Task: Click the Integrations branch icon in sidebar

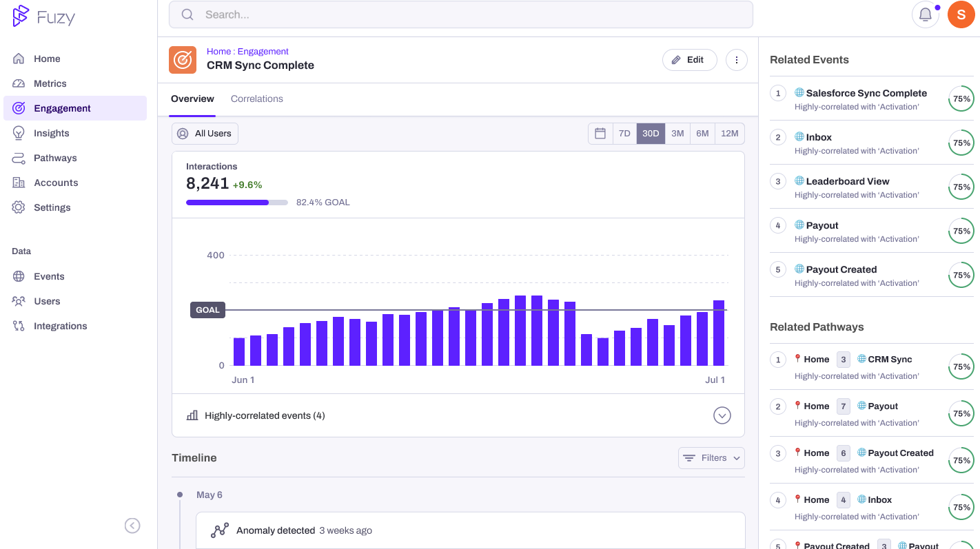Action: point(19,326)
